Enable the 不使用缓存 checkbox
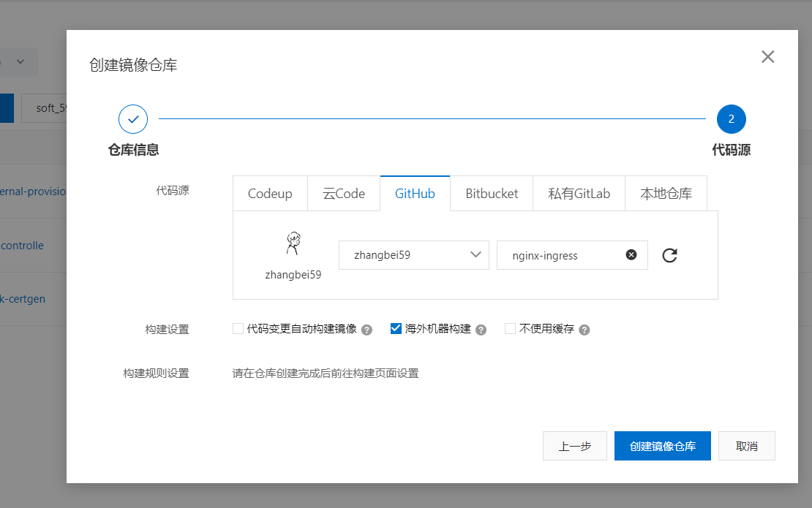The width and height of the screenshot is (812, 508). click(x=510, y=329)
